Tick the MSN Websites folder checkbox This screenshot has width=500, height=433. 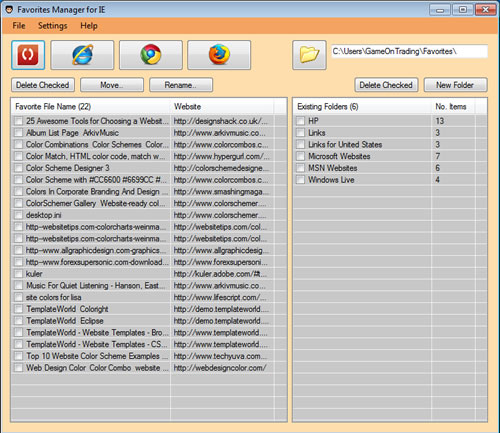301,168
